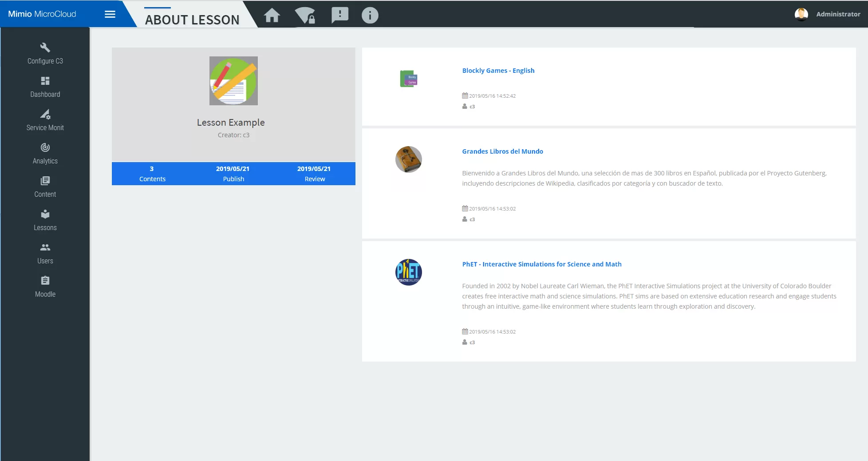Open the Lessons sidebar icon
868x461 pixels.
(45, 214)
